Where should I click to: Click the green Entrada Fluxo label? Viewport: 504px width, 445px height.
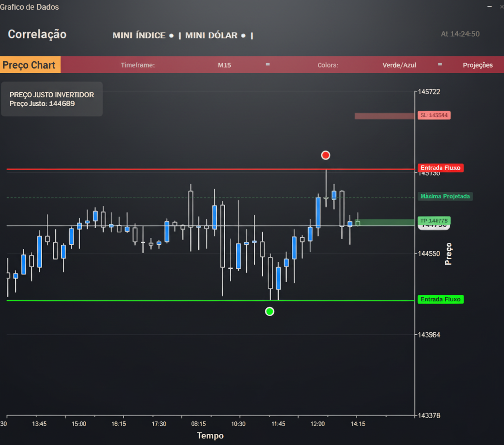440,299
